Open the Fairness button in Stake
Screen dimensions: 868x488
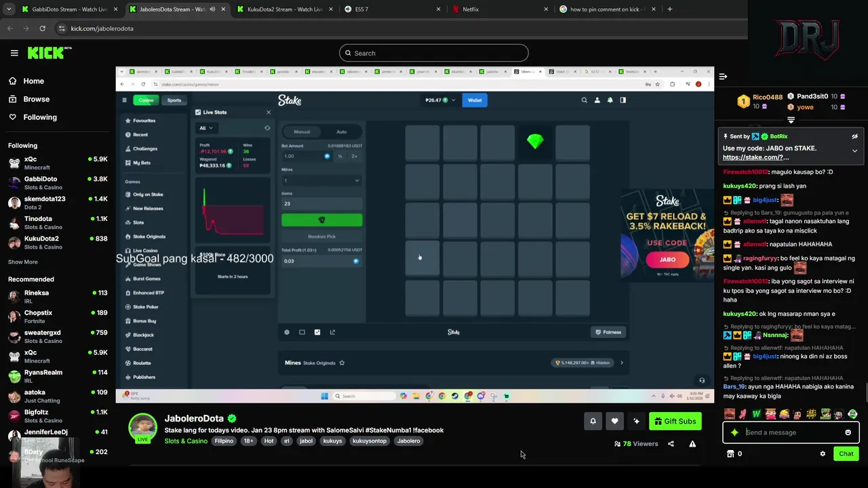click(608, 332)
